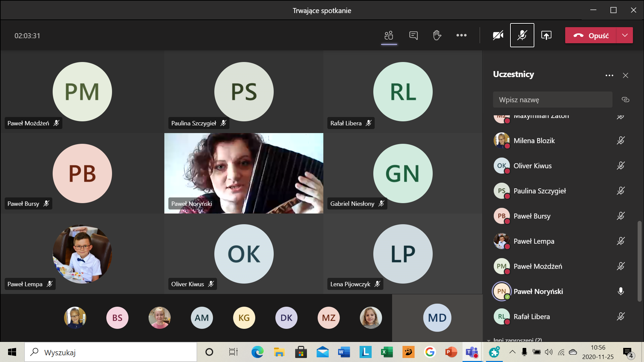Select the PM tile of Paweł Możdżeń

click(82, 92)
